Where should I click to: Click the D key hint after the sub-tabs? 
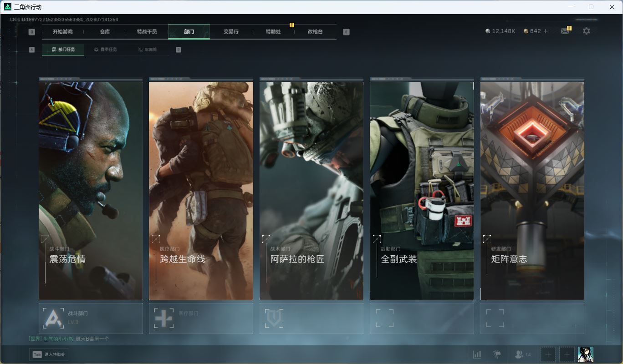pyautogui.click(x=179, y=50)
